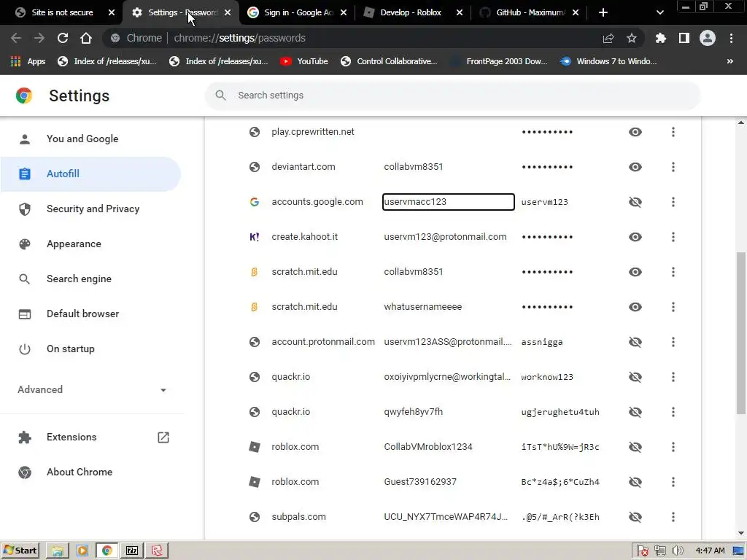
Task: Switch to the GitHub tab
Action: coord(528,12)
